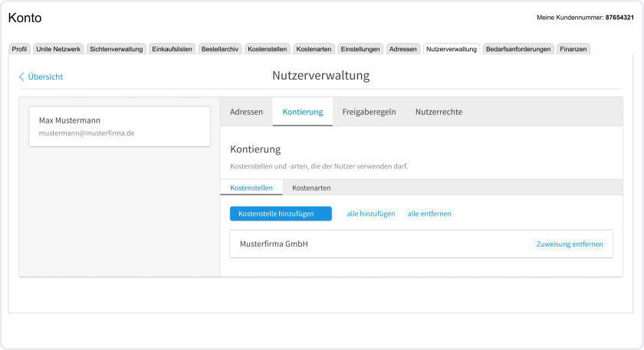Switch to the Kostenarten sub-tab under Kontierung

pyautogui.click(x=311, y=188)
